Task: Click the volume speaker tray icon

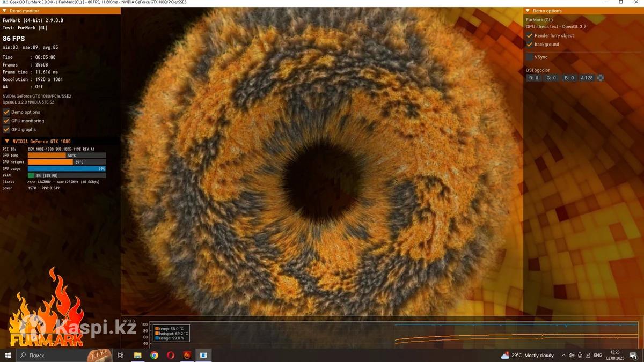Action: 572,355
